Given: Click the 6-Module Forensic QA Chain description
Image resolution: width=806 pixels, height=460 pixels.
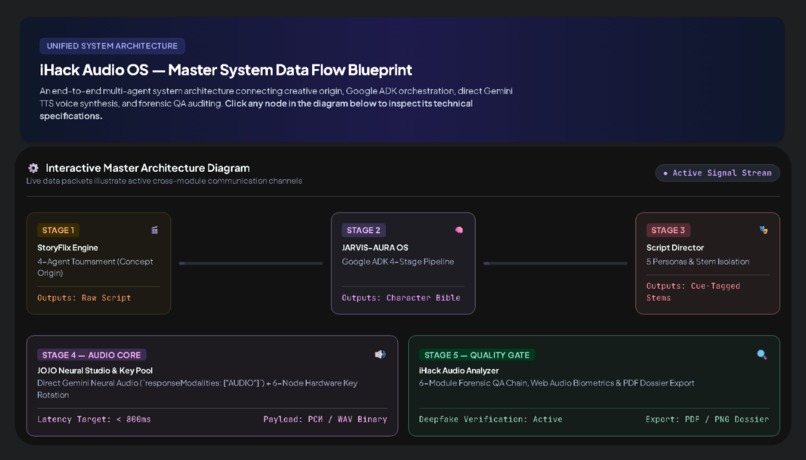Looking at the screenshot, I should (x=556, y=383).
